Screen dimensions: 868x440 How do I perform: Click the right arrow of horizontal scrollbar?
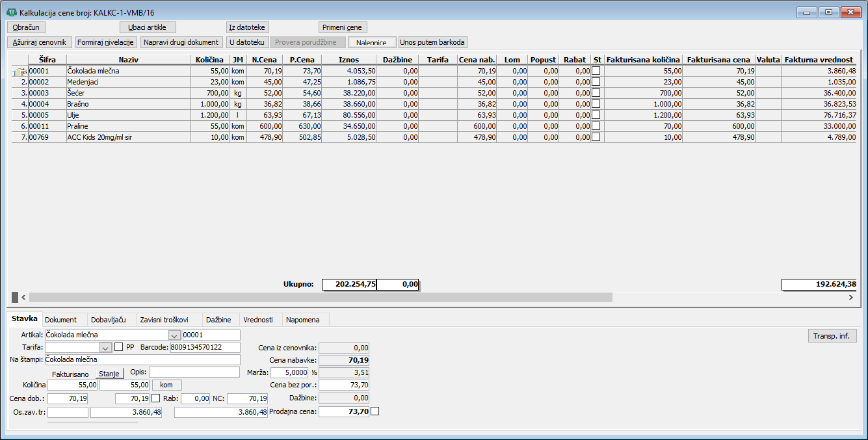coord(850,297)
